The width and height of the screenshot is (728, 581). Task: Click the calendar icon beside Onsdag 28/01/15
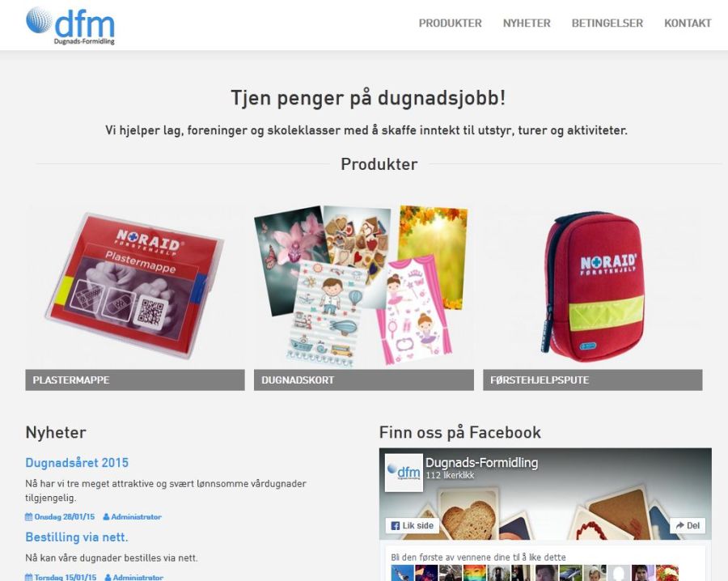[29, 516]
